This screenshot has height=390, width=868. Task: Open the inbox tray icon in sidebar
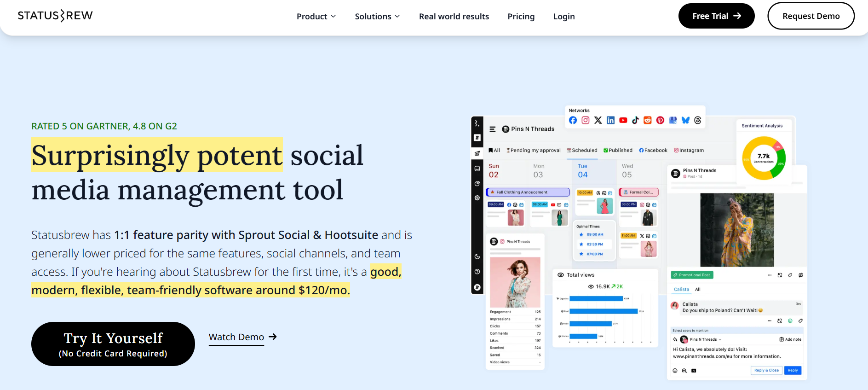(x=477, y=169)
